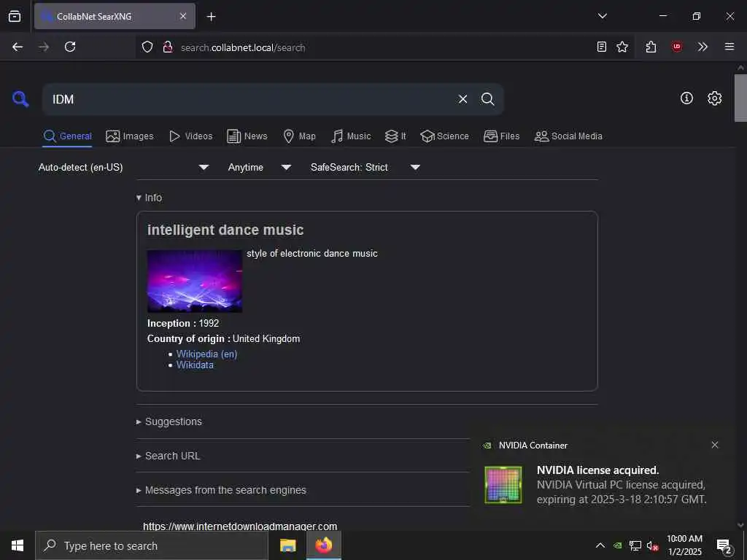Open uBlock Origin extension
The width and height of the screenshot is (747, 560).
(677, 47)
